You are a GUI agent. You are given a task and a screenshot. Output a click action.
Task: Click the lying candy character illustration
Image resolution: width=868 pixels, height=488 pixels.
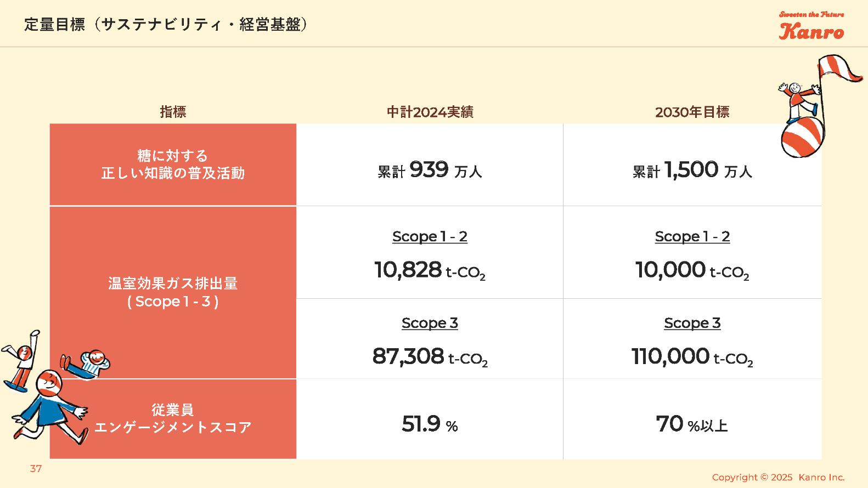click(x=88, y=364)
